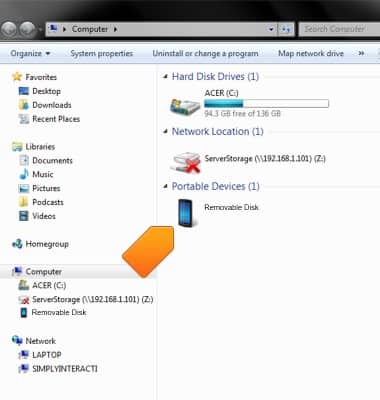
Task: Click the Computer icon in navigation pane
Action: pyautogui.click(x=17, y=272)
